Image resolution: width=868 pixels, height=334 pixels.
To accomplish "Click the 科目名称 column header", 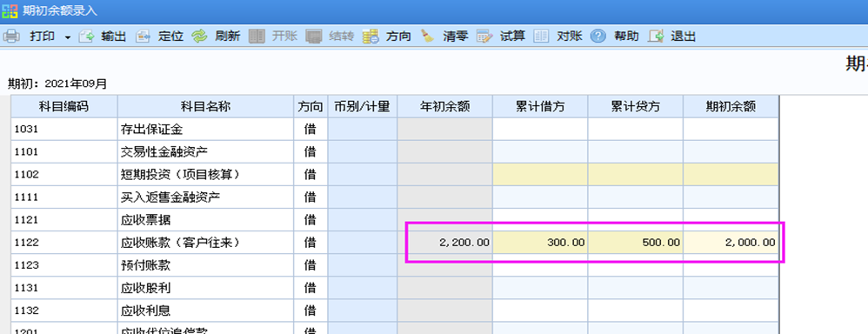I will 205,106.
